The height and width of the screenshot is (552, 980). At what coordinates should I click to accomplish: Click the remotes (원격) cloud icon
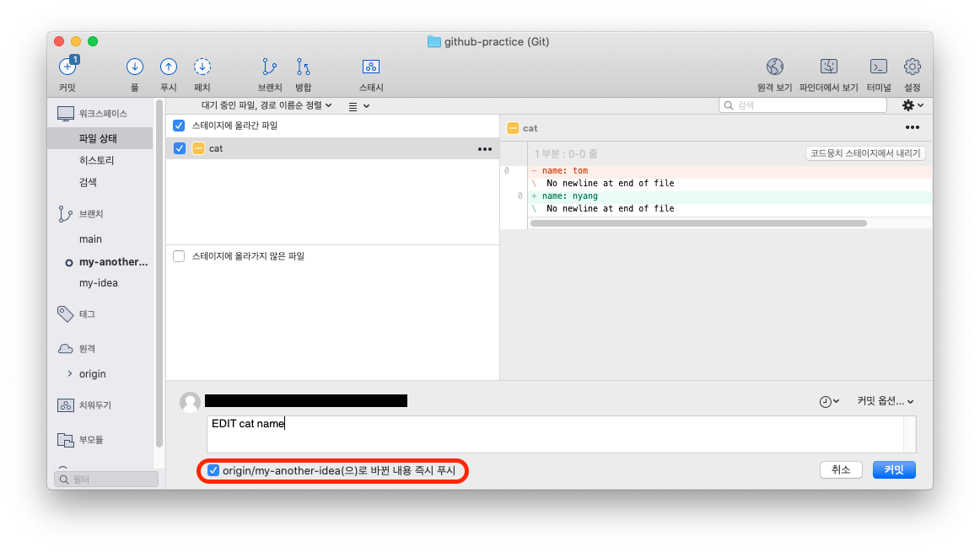(x=66, y=348)
